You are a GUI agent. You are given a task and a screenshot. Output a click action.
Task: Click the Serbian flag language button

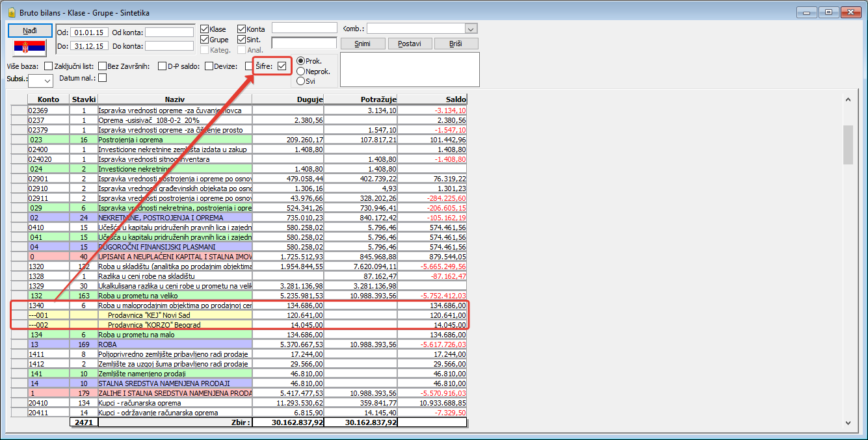[x=31, y=47]
